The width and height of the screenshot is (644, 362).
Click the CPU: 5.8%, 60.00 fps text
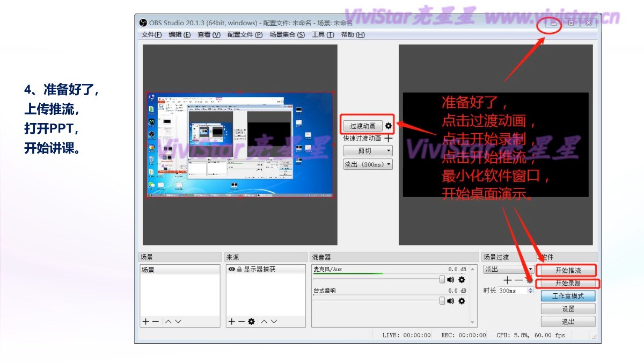pos(531,335)
